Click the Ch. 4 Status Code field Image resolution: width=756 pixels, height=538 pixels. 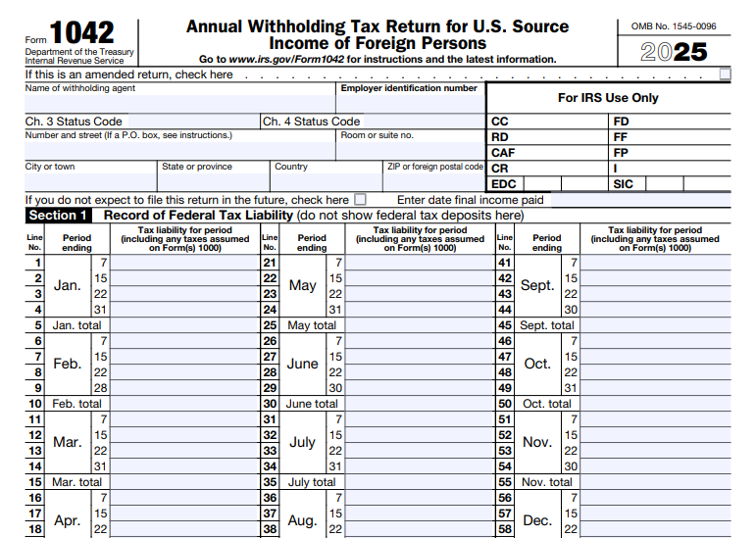tap(422, 122)
